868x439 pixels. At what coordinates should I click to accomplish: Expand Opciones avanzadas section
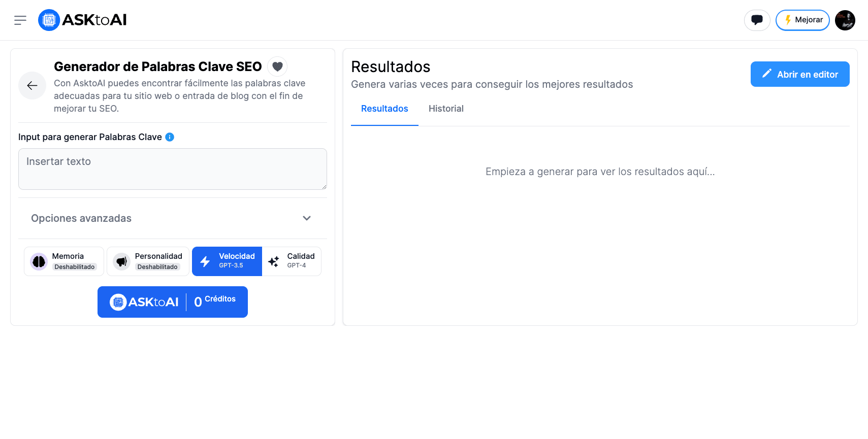coord(173,218)
